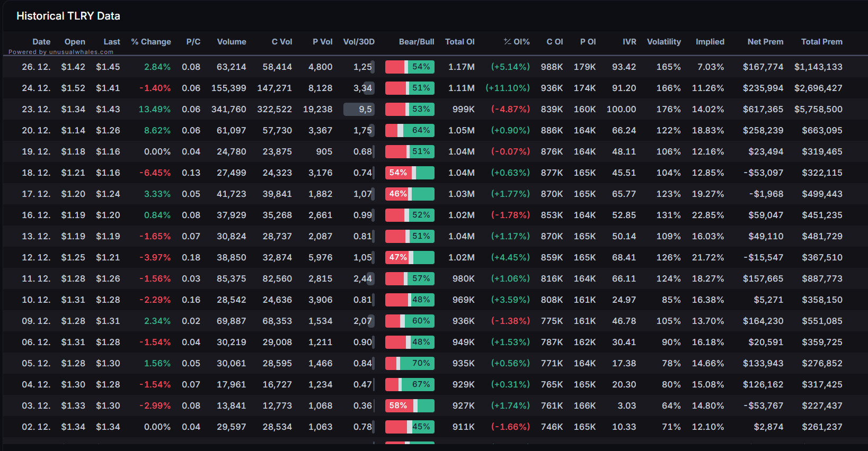Sort table by Date column header

click(41, 42)
